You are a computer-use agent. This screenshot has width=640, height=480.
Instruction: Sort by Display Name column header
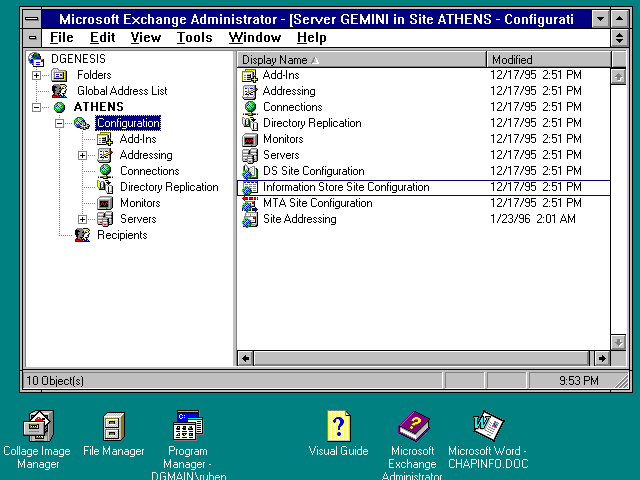tap(362, 60)
